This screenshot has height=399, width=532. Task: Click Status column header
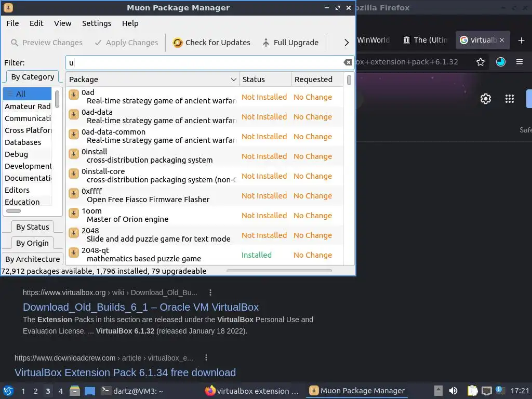click(x=265, y=79)
